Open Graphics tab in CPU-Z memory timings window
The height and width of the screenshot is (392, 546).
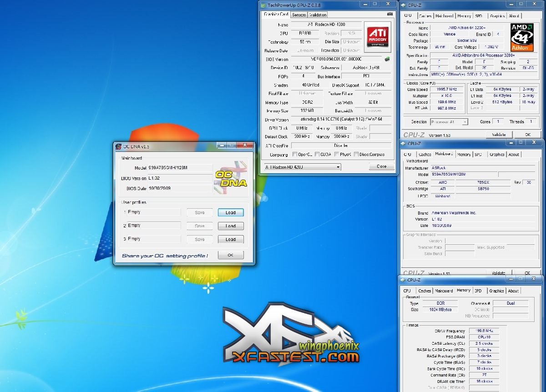[x=497, y=291]
